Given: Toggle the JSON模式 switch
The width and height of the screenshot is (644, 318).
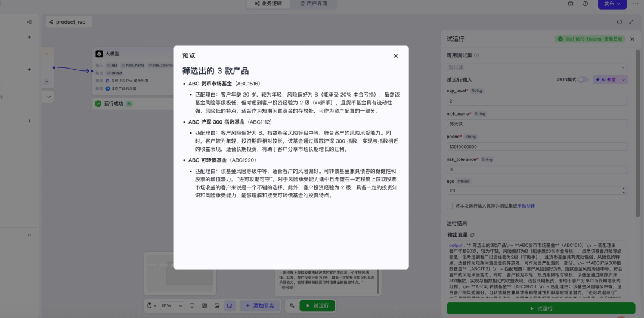Looking at the screenshot, I should click(x=582, y=79).
